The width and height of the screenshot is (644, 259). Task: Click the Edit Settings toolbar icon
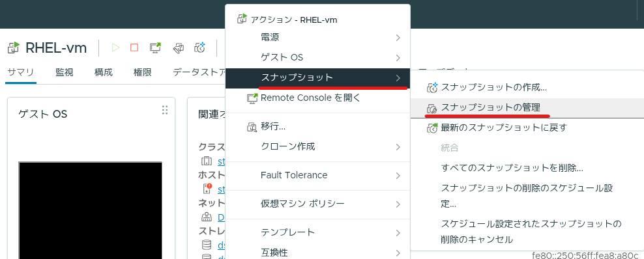pyautogui.click(x=178, y=48)
